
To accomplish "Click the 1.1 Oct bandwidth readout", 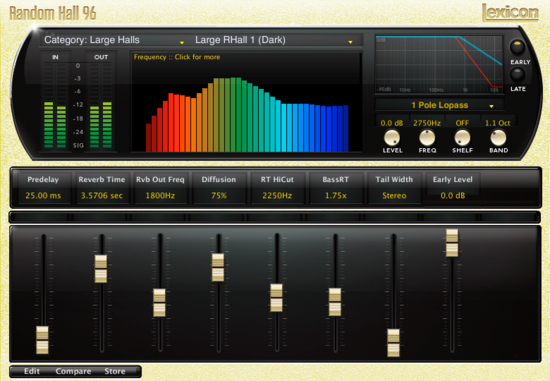I will [497, 123].
